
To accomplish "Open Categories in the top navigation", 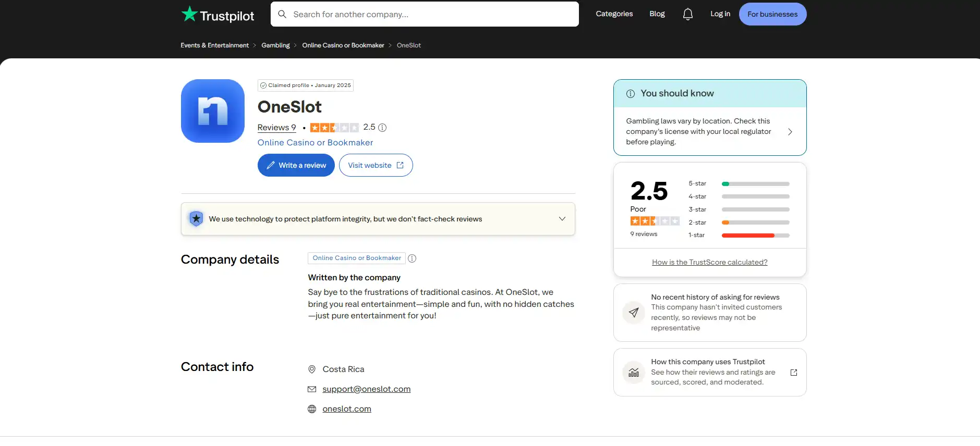I will (x=614, y=14).
